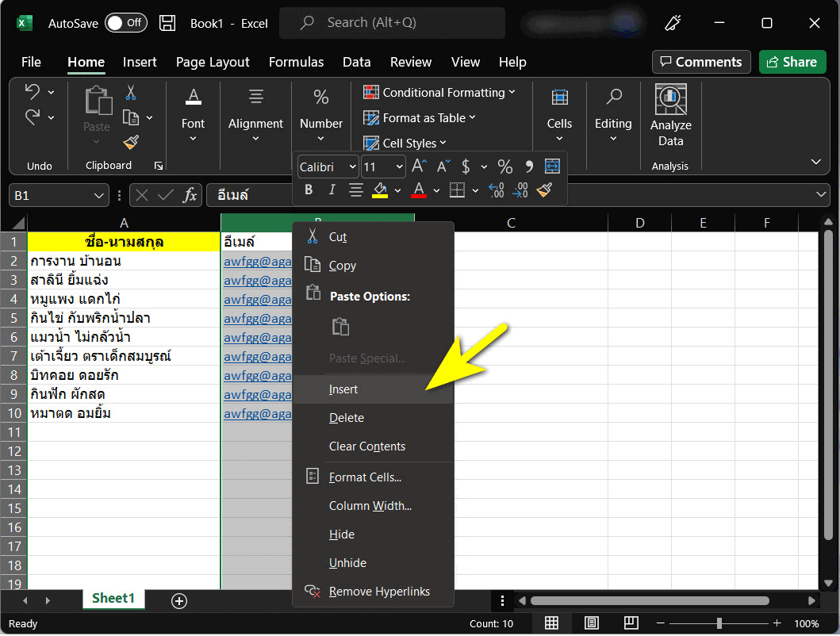
Task: Open the Name Box dropdown arrow
Action: pos(99,195)
